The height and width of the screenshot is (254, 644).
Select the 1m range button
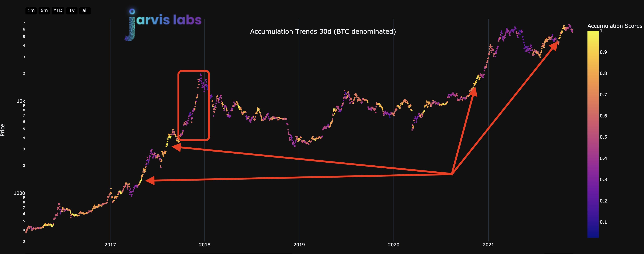coord(31,10)
